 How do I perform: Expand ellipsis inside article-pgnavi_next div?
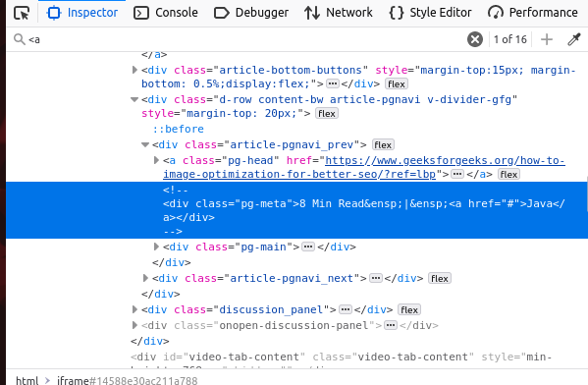tap(376, 278)
